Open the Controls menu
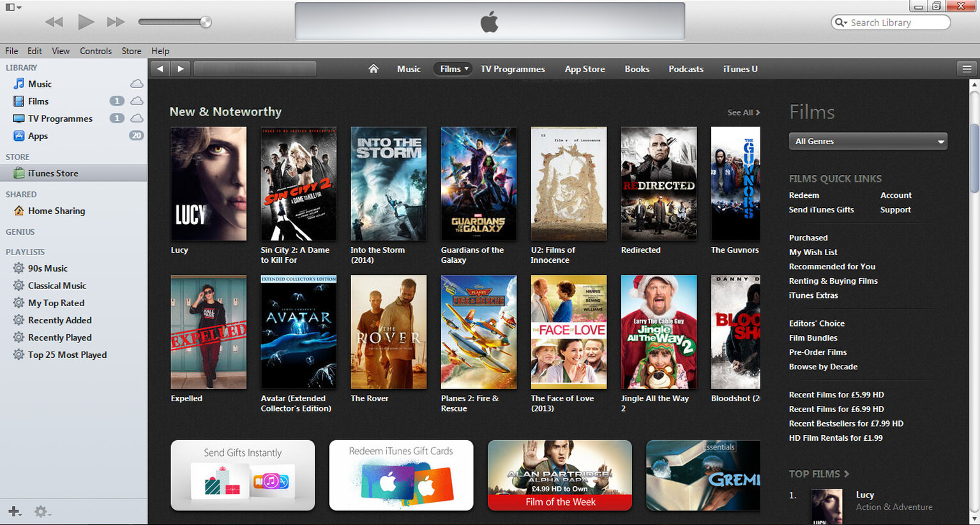 tap(96, 51)
